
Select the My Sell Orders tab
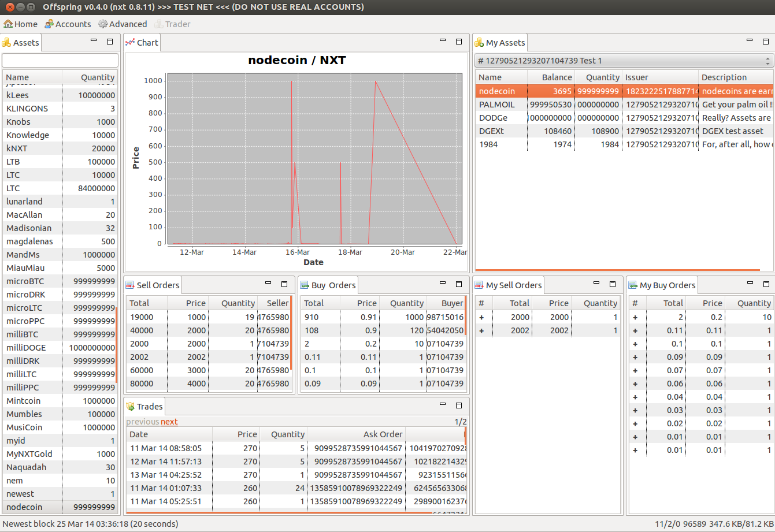tap(508, 285)
